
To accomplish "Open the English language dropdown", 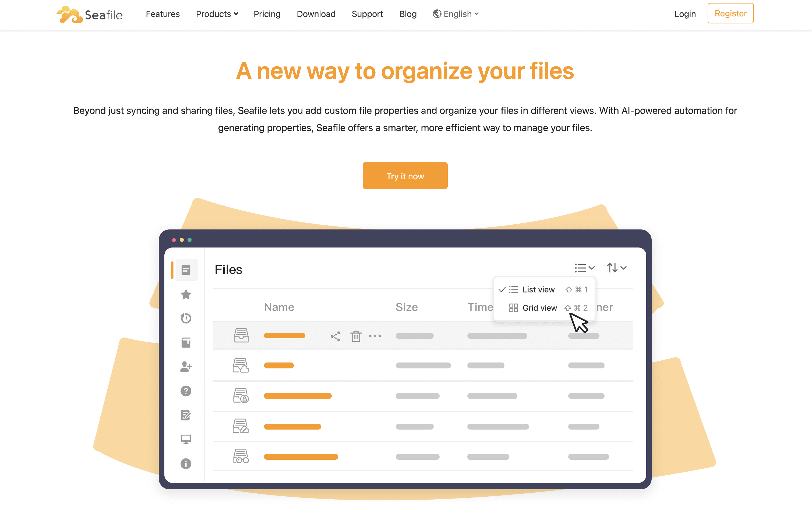I will tap(456, 14).
